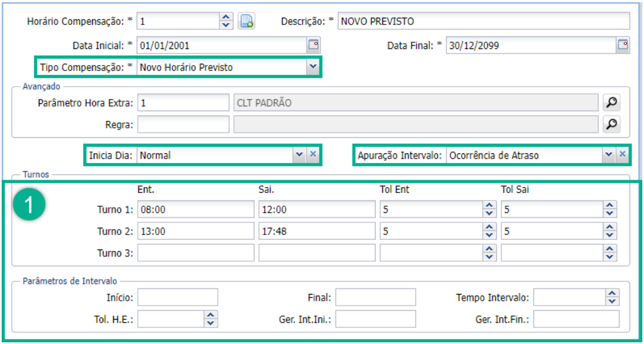Select the Turno 2 Sai. field showing 17:48

tap(317, 231)
